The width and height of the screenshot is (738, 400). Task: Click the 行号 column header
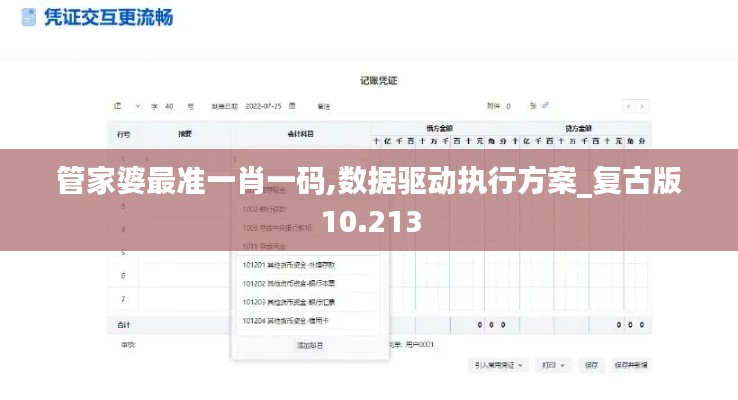pos(123,134)
